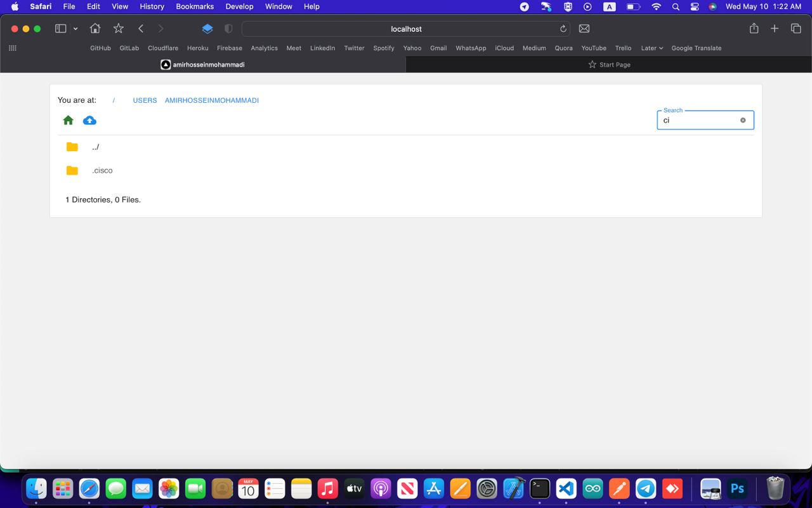Open Visual Studio Code from the Dock
The height and width of the screenshot is (508, 812).
point(566,488)
